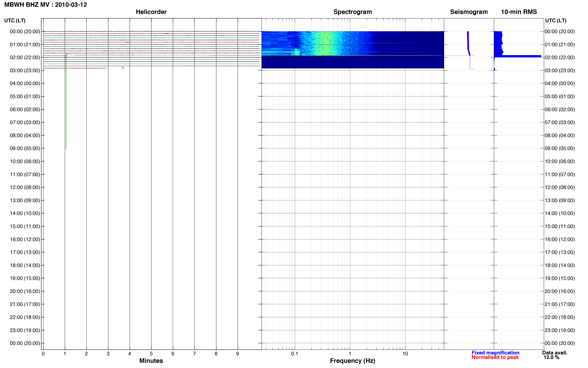Click the '5' tick on the Minutes axis
588x368 pixels.
click(151, 354)
